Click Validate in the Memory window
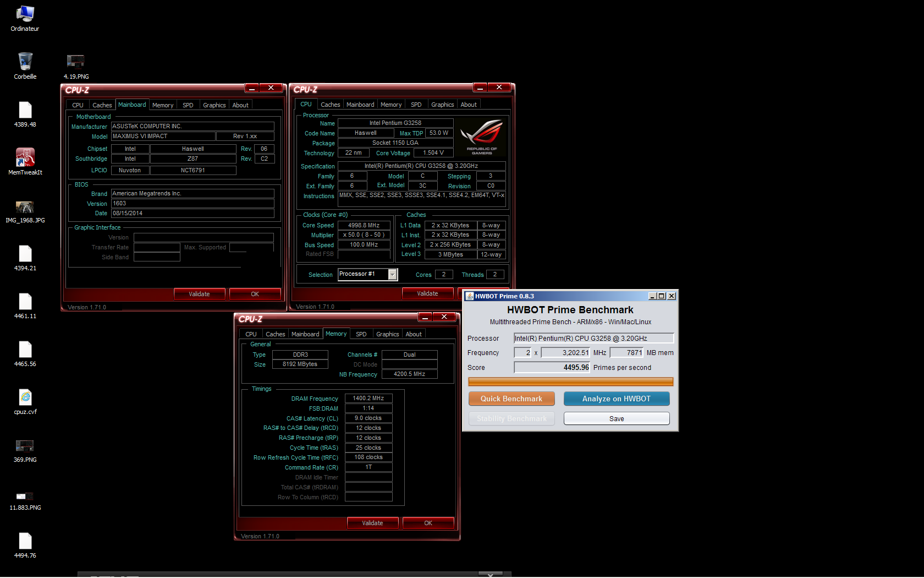 [373, 523]
